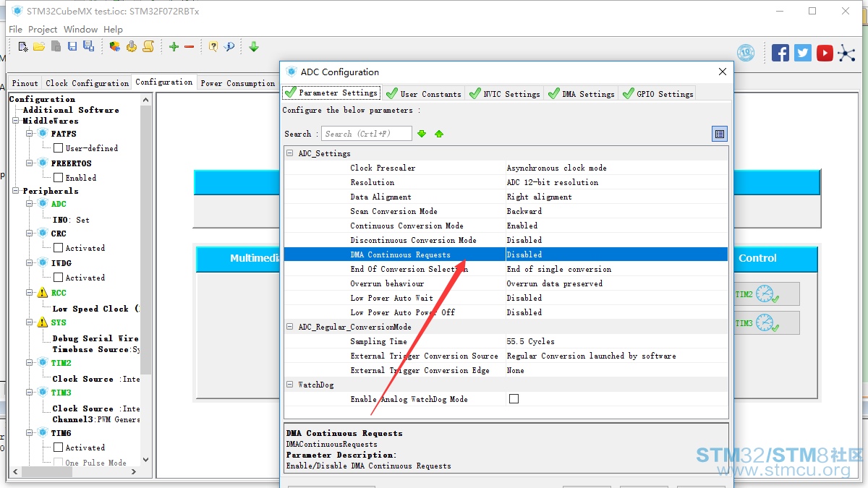Tick the CRC Activated checkbox

pyautogui.click(x=58, y=247)
